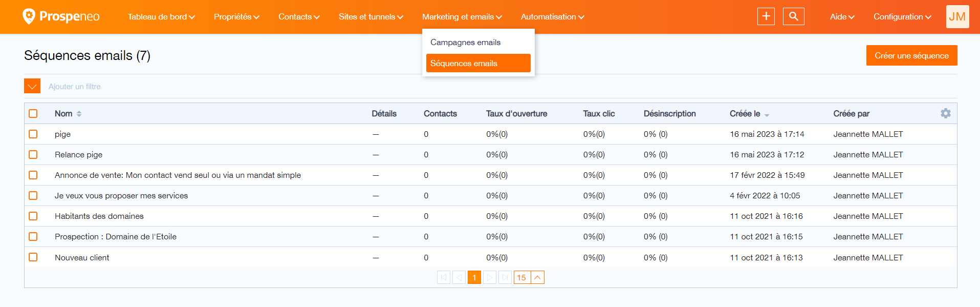This screenshot has width=980, height=307.
Task: Open Prospection : Domaine de l'Etoile sequence
Action: click(116, 237)
